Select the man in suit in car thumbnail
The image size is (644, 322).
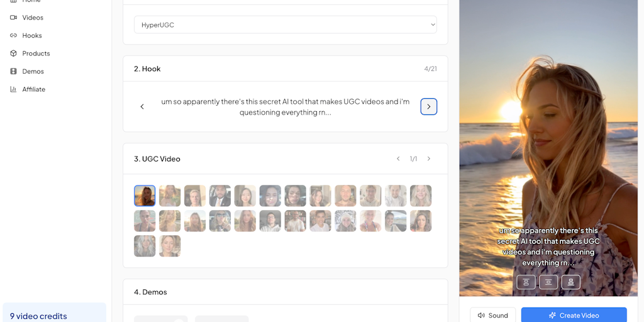coord(220,196)
